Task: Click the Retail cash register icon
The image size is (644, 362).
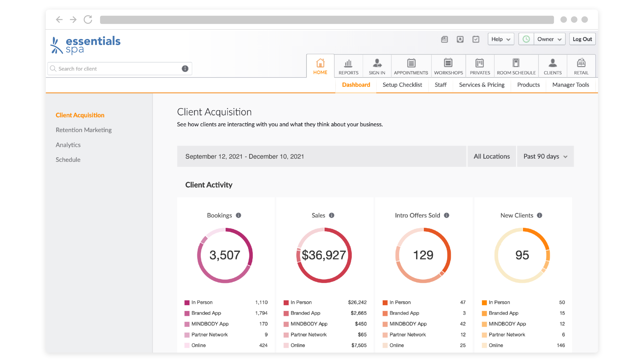Action: point(581,63)
